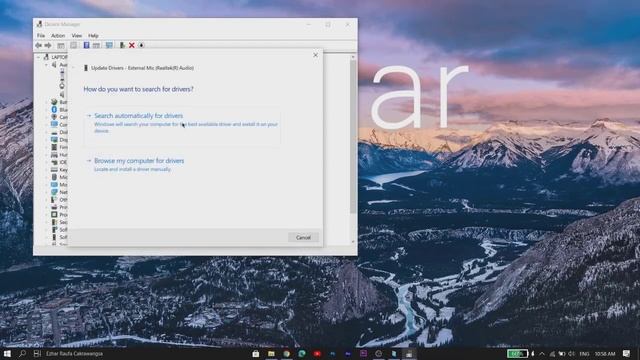Image resolution: width=640 pixels, height=360 pixels.
Task: Open File Explorer from the taskbar
Action: (271, 353)
